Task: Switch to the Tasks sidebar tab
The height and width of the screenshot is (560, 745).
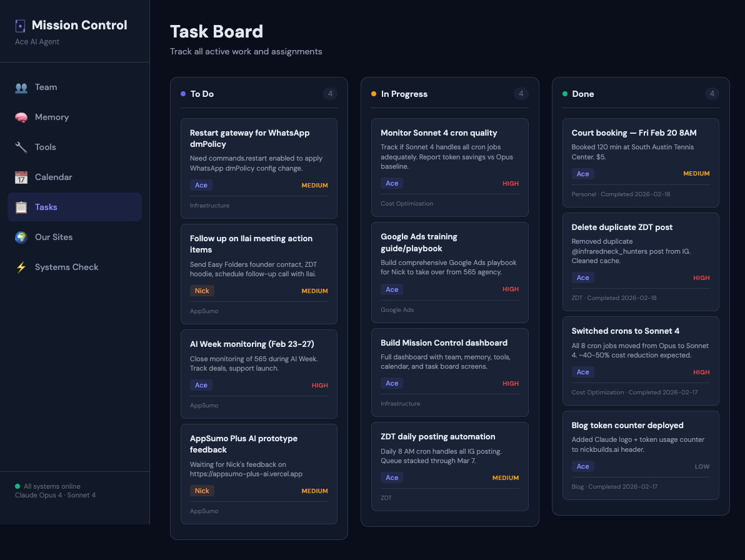Action: (74, 207)
